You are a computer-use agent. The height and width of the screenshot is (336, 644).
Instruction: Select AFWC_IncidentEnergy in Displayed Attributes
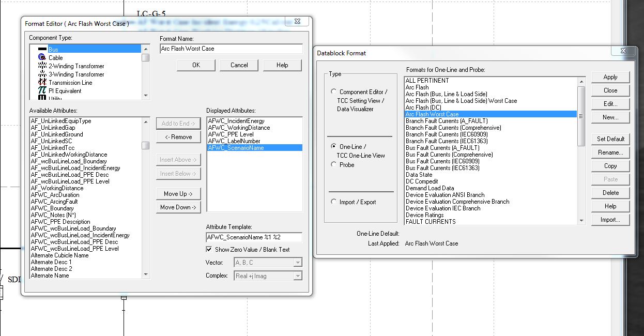(x=254, y=121)
